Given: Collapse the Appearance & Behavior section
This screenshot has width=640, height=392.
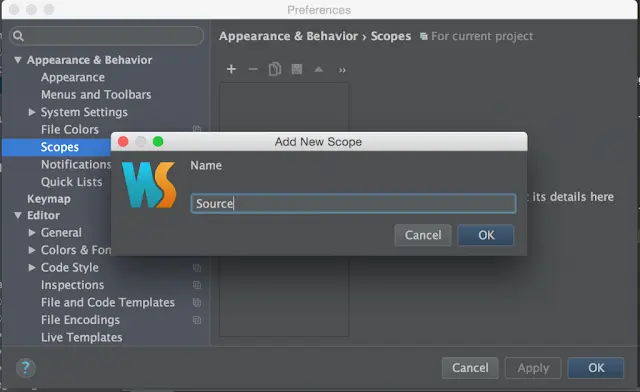Looking at the screenshot, I should point(18,60).
